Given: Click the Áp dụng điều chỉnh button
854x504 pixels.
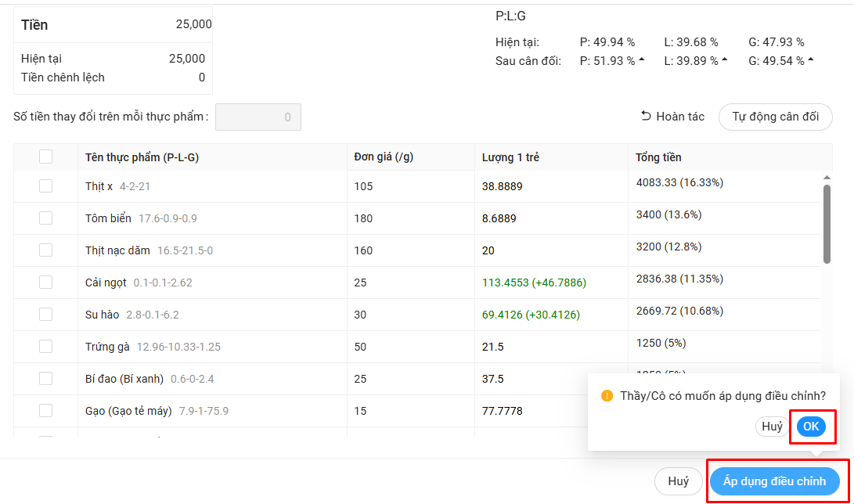Looking at the screenshot, I should [774, 481].
